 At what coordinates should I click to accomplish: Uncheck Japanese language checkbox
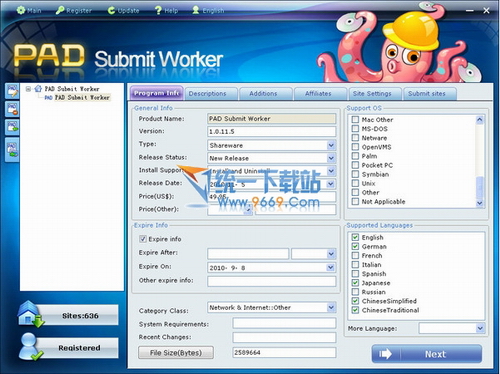tap(355, 283)
